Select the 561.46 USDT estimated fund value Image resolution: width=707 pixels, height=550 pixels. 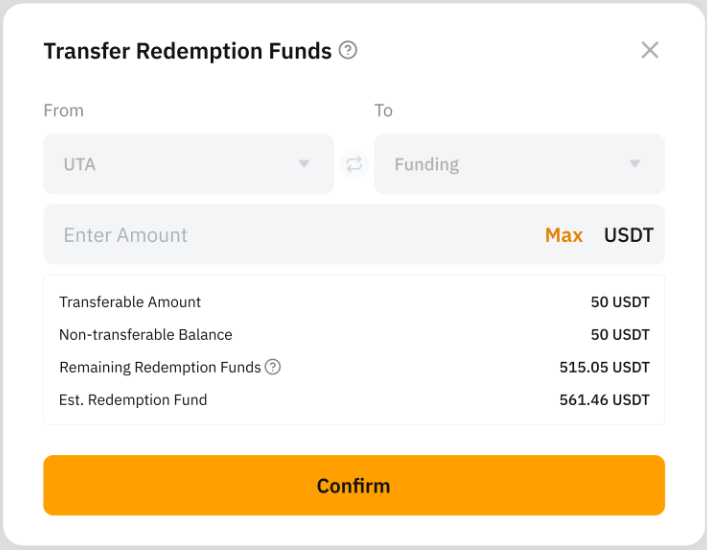pos(604,400)
